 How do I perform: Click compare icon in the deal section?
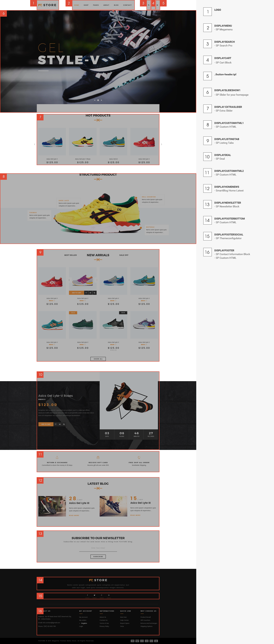(x=60, y=424)
